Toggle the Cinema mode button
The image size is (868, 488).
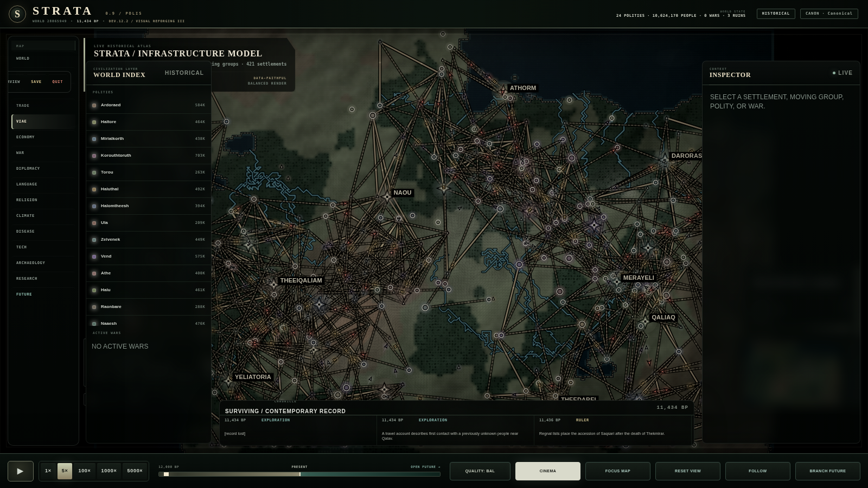click(548, 471)
